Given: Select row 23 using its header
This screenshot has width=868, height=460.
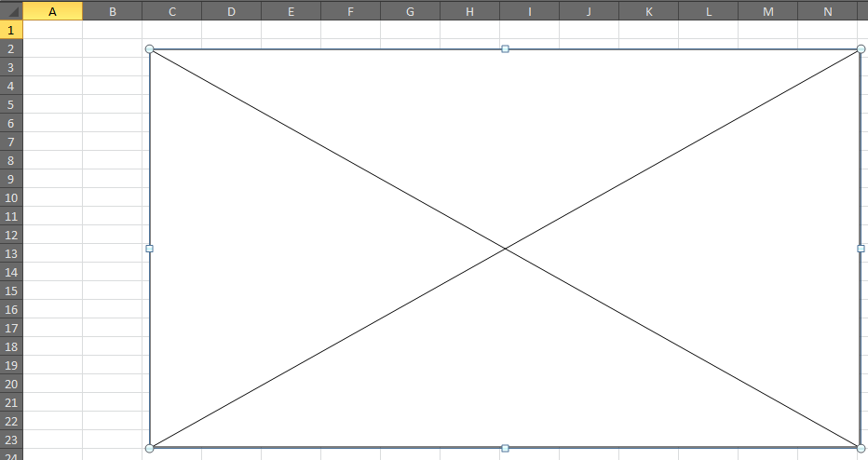Looking at the screenshot, I should tap(11, 440).
